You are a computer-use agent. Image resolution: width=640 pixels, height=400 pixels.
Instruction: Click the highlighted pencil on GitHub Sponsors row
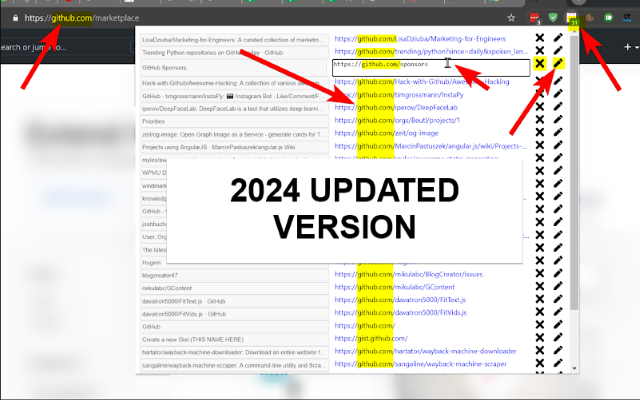558,64
